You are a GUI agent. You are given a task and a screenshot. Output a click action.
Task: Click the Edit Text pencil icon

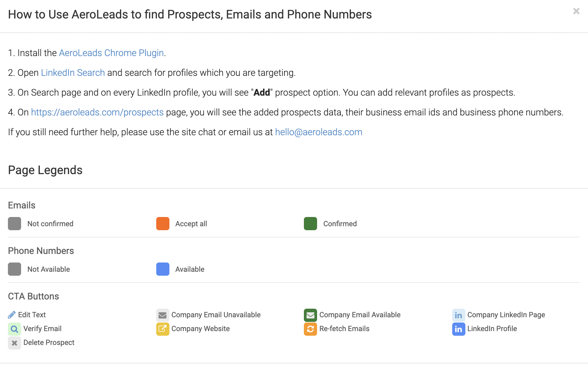[12, 315]
